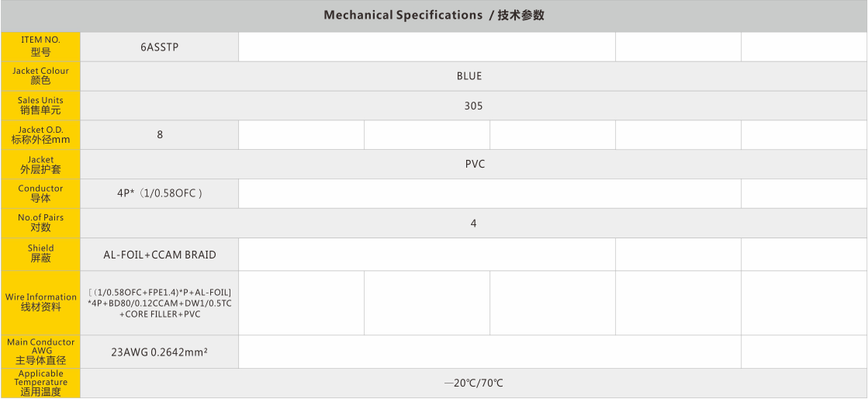Select the No. of Pairs row label
This screenshot has width=868, height=399.
click(x=40, y=223)
